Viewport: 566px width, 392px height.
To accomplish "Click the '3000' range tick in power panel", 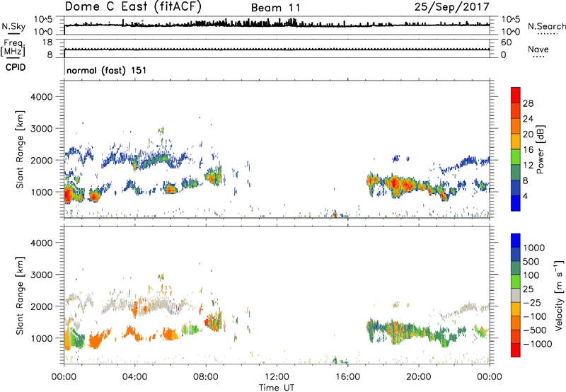I will point(41,129).
